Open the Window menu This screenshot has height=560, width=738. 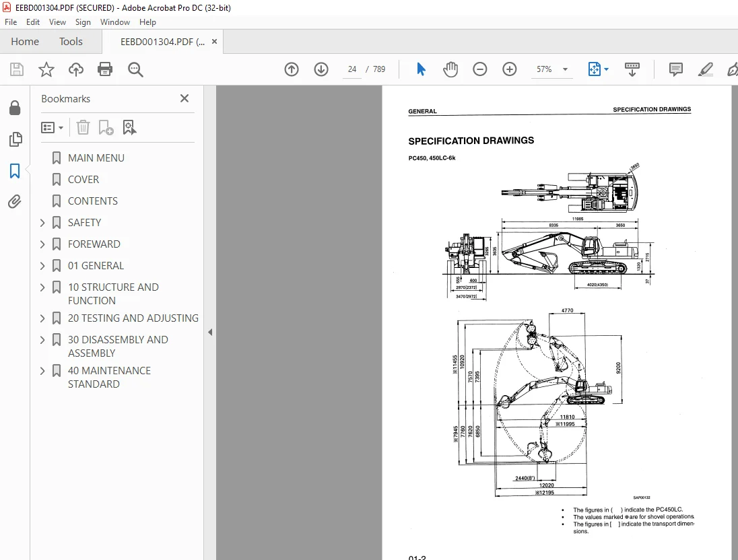(x=115, y=22)
